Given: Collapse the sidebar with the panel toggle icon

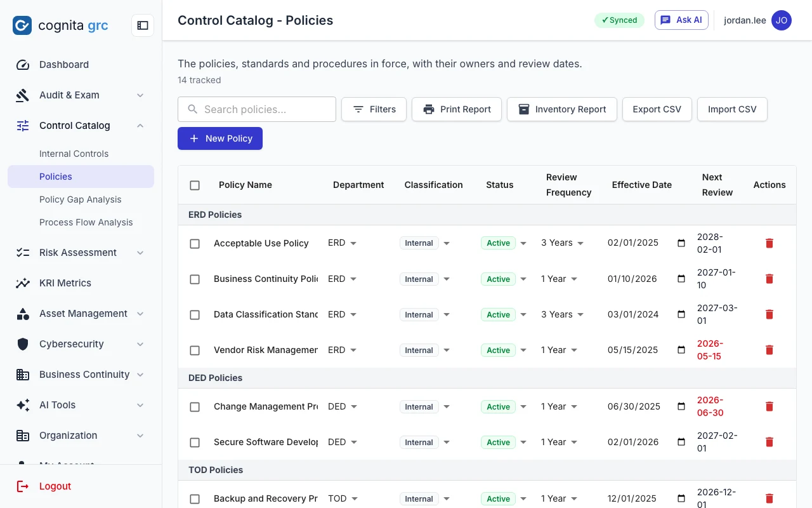Looking at the screenshot, I should 143,25.
